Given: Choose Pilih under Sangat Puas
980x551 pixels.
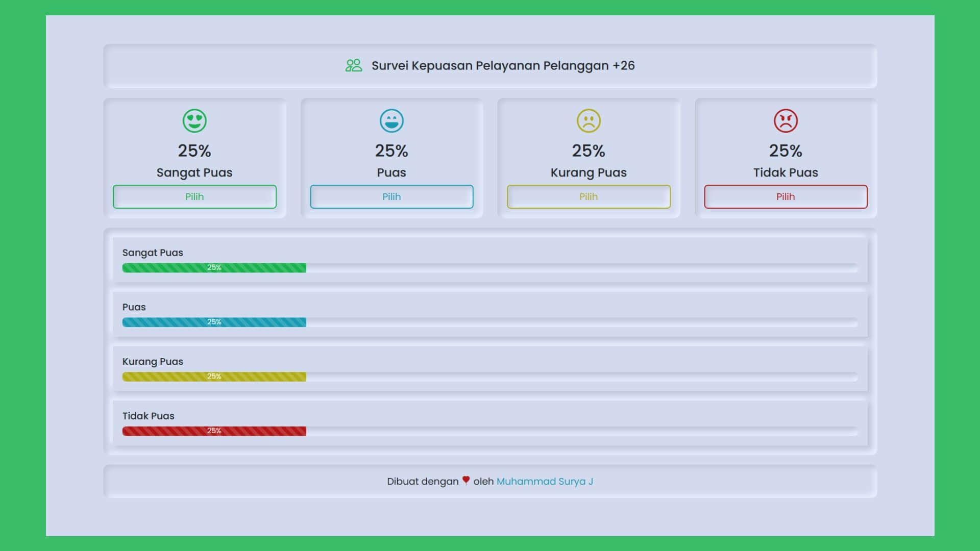Looking at the screenshot, I should tap(194, 196).
